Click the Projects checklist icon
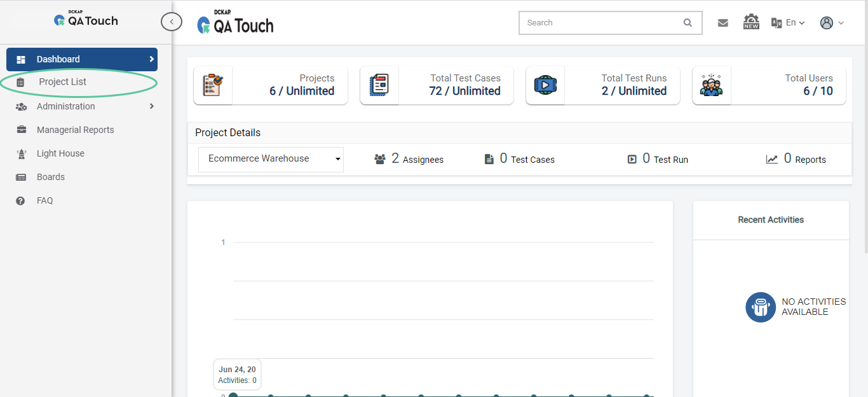 213,85
